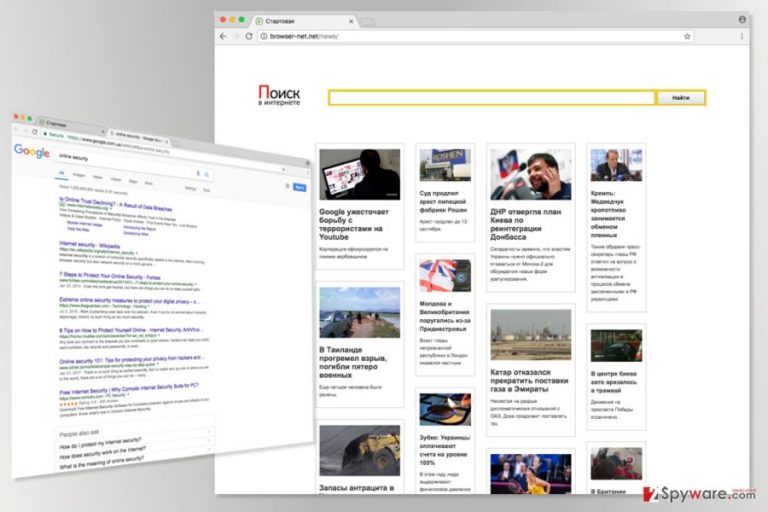Open headline 'В Таиланде прогремел взрыв'
The height and width of the screenshot is (512, 768).
353,363
